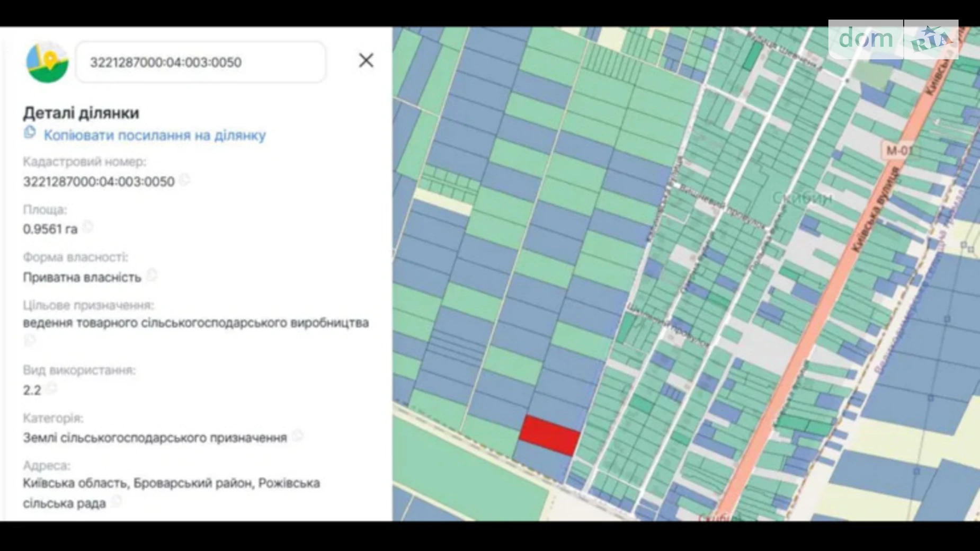Click the cadastral map logo icon

click(x=47, y=63)
